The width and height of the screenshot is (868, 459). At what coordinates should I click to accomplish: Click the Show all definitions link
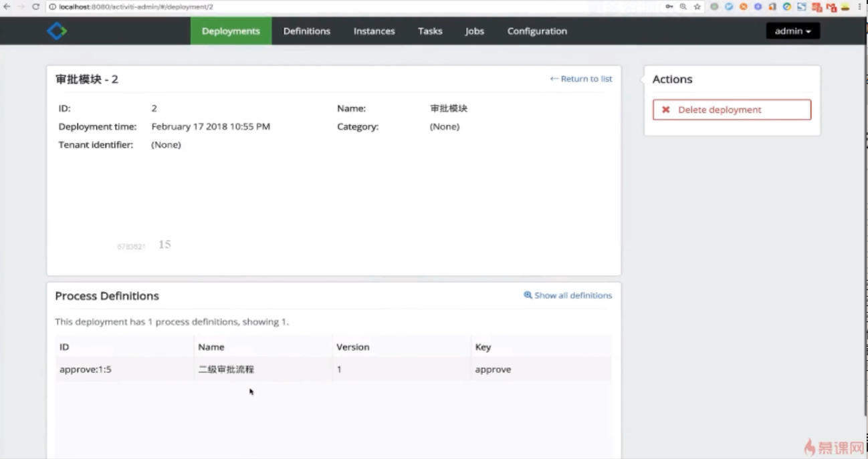(568, 295)
